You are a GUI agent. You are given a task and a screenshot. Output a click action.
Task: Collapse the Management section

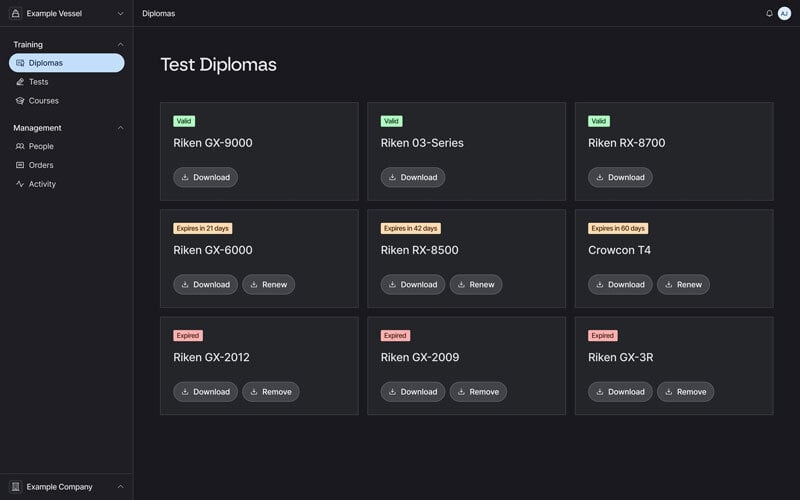pyautogui.click(x=120, y=128)
